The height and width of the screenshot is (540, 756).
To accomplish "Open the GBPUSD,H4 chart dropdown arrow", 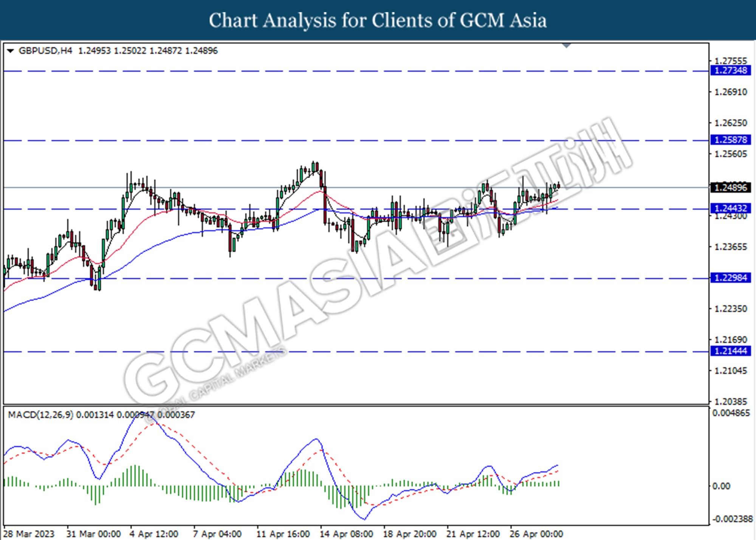I will [11, 51].
